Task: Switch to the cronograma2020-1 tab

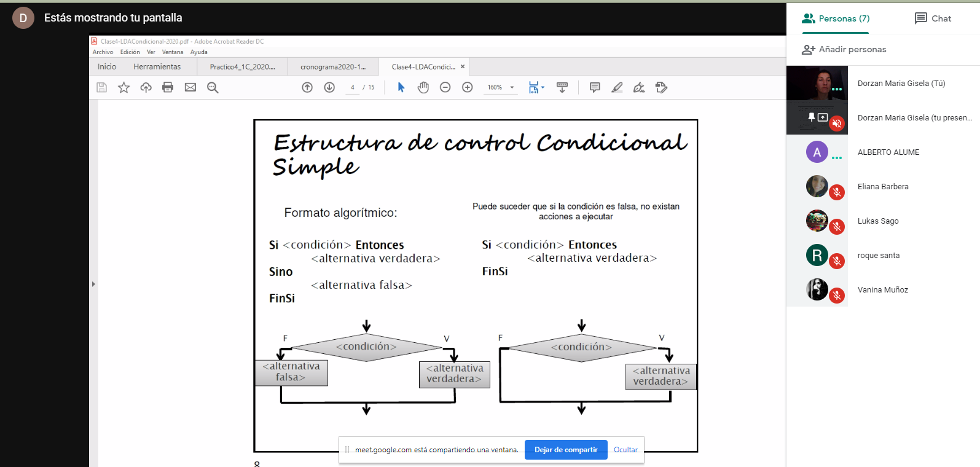Action: click(x=333, y=67)
